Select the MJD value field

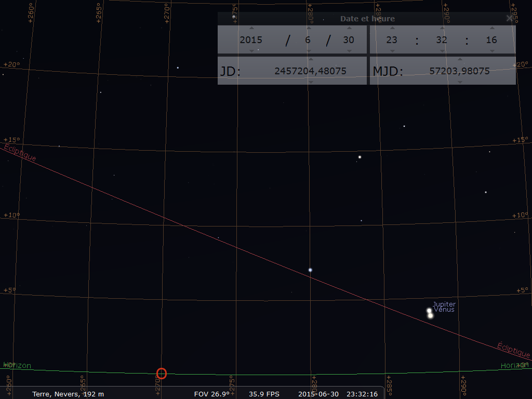[459, 71]
